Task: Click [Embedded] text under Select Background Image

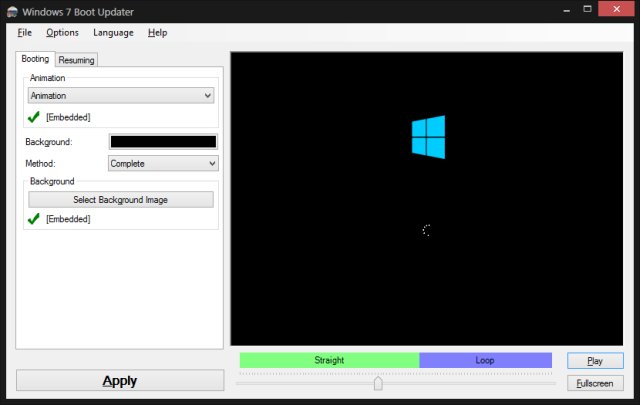Action: pos(68,219)
